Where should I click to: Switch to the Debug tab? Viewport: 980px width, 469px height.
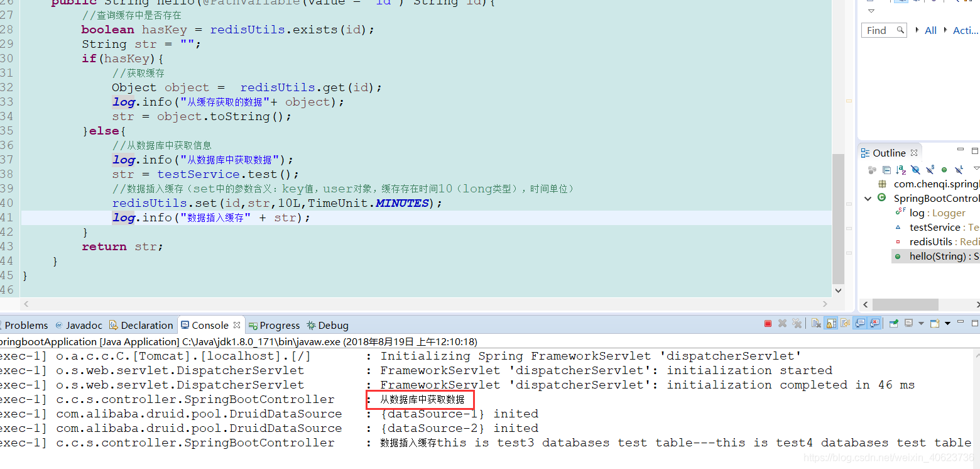coord(327,325)
